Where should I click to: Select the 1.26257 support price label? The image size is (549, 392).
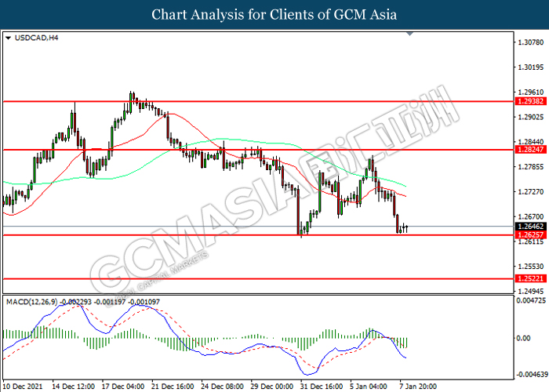pyautogui.click(x=531, y=234)
